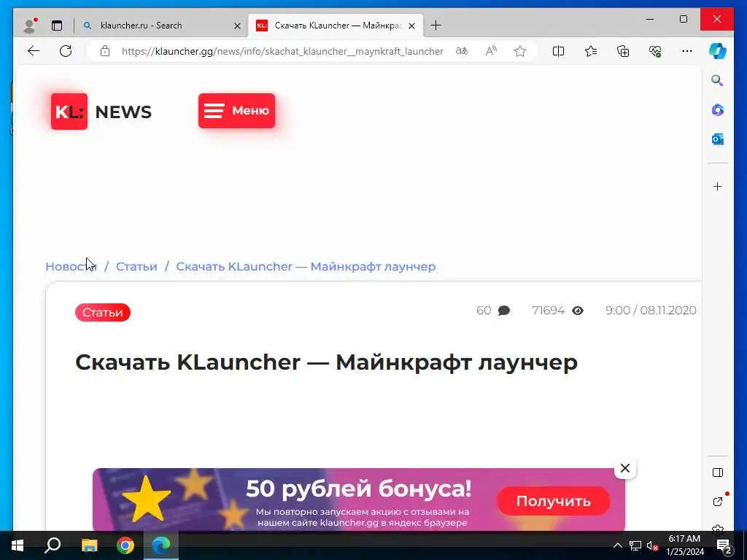Image resolution: width=747 pixels, height=560 pixels.
Task: Click the klauncher.gg address bar URL
Action: pyautogui.click(x=282, y=52)
